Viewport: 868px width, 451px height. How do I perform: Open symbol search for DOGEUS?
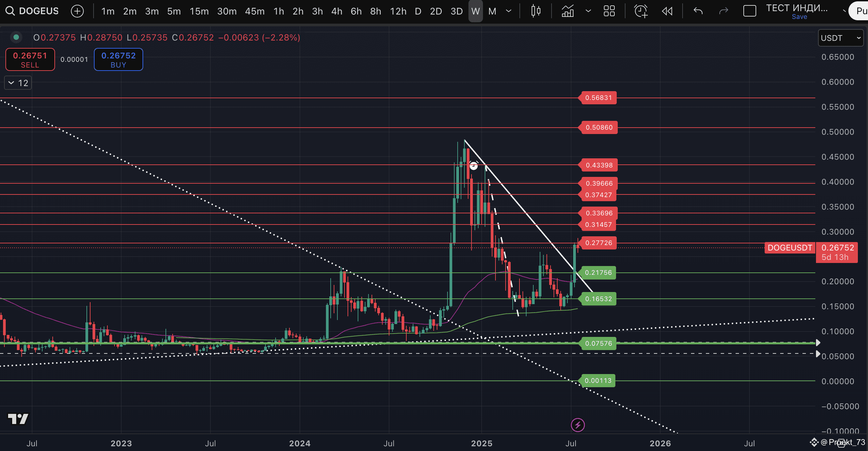(32, 11)
